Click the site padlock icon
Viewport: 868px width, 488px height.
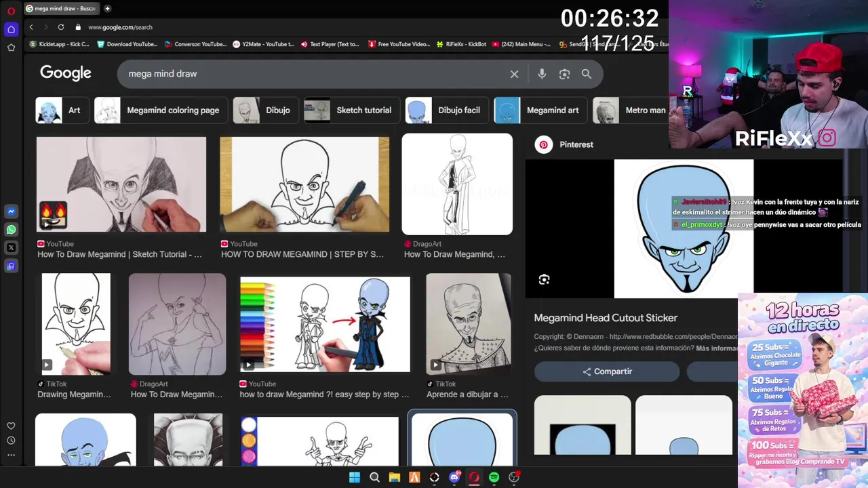click(78, 27)
